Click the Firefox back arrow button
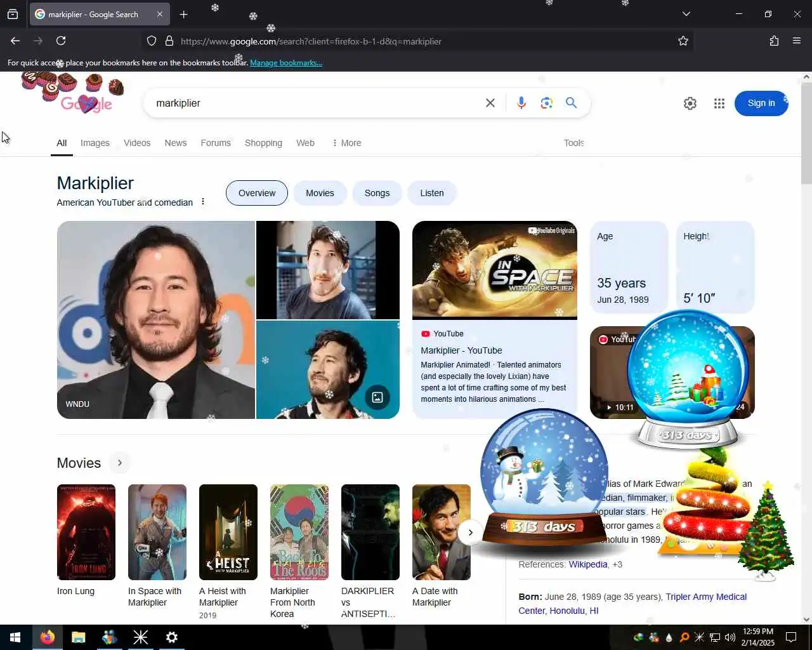The image size is (812, 650). click(15, 41)
